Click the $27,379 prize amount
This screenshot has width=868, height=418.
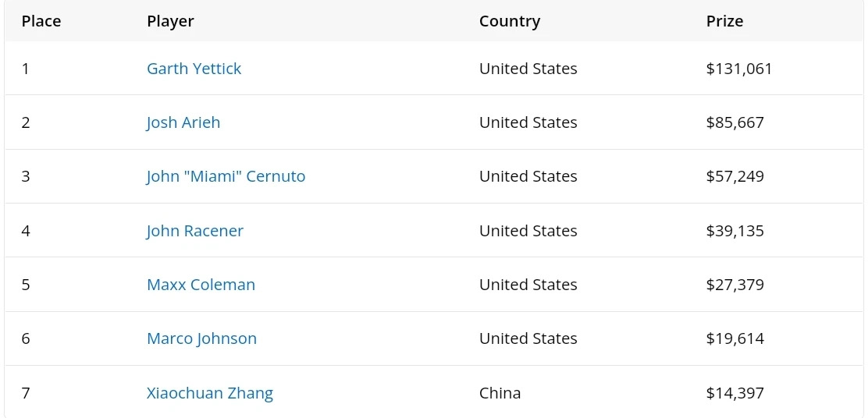click(735, 285)
